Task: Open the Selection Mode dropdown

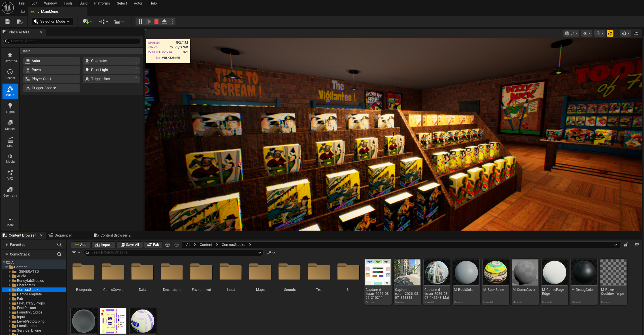Action: pos(52,22)
